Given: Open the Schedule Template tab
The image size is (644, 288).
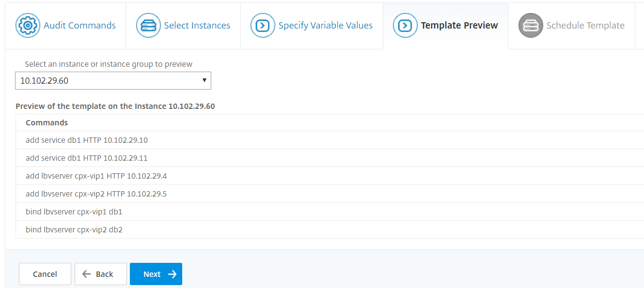Looking at the screenshot, I should 572,26.
